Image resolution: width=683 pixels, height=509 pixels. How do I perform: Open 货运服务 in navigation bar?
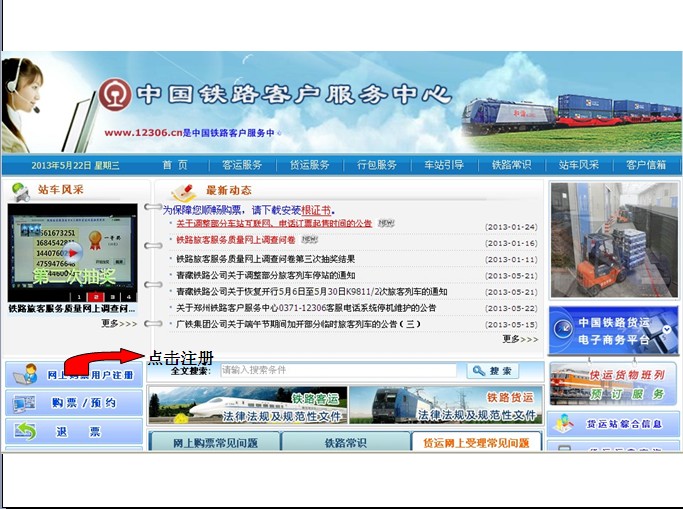(309, 165)
